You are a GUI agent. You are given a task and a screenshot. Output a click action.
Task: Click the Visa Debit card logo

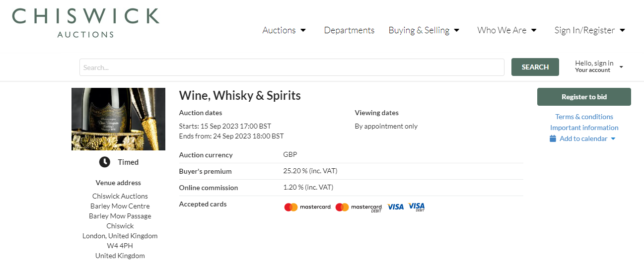(x=417, y=207)
